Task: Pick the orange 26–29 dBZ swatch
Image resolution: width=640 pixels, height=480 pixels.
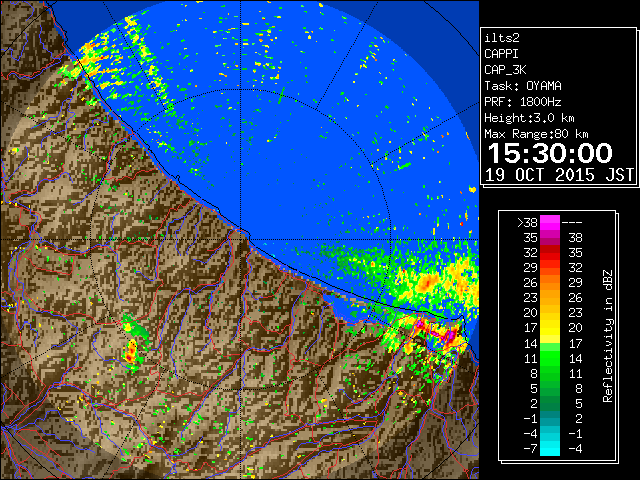Action: pyautogui.click(x=550, y=282)
